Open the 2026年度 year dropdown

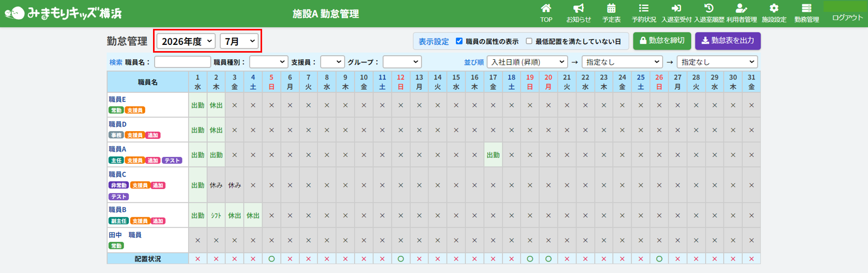click(x=186, y=41)
